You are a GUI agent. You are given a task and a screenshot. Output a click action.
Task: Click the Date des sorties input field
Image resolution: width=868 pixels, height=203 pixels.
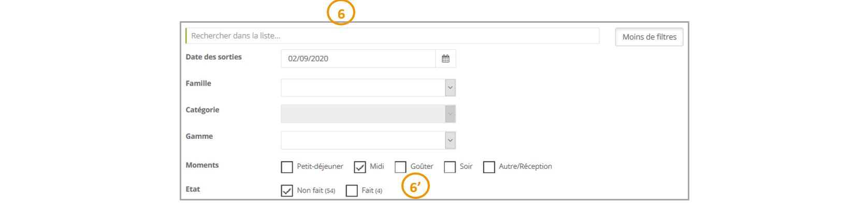coord(358,59)
